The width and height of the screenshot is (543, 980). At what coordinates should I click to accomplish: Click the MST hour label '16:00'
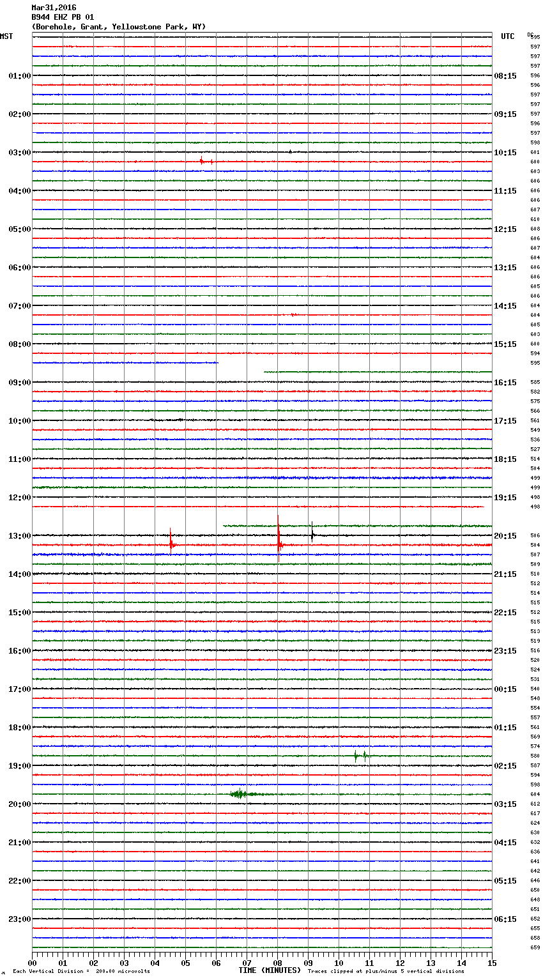coord(20,651)
